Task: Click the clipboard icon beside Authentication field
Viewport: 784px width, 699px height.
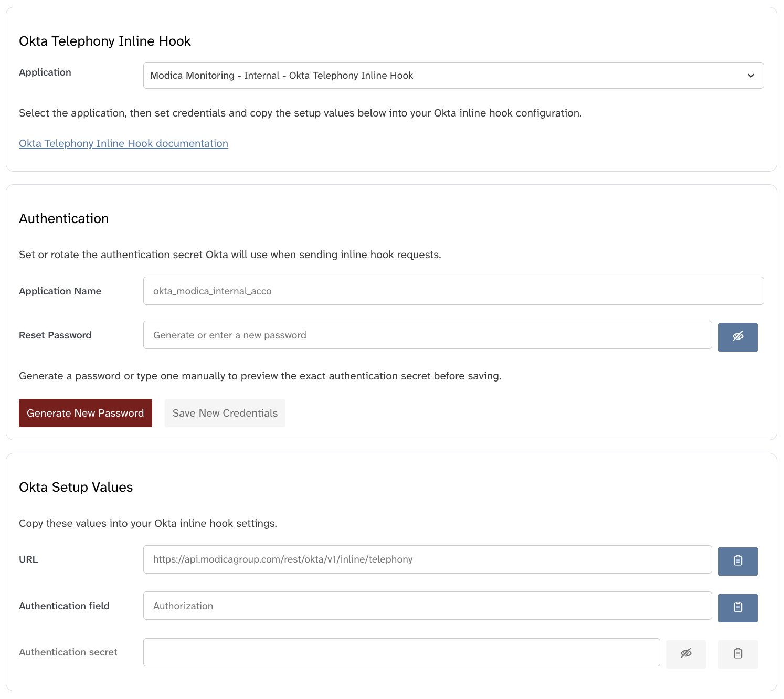Action: tap(738, 608)
